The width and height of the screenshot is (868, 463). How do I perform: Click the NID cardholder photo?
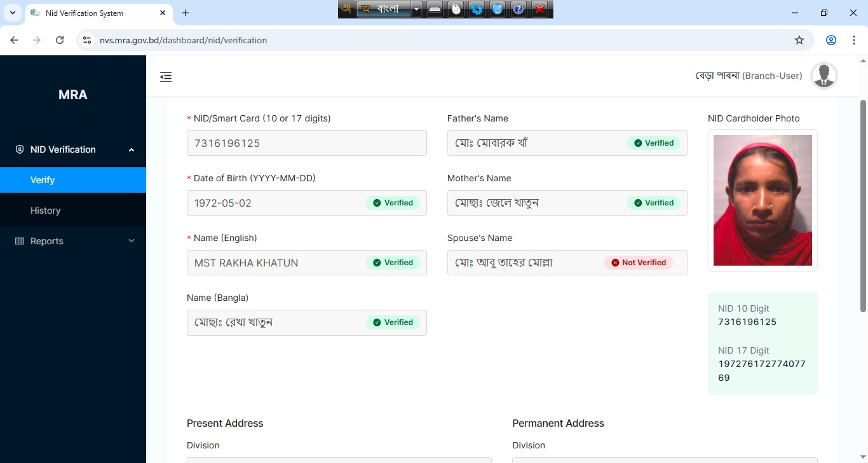point(763,200)
